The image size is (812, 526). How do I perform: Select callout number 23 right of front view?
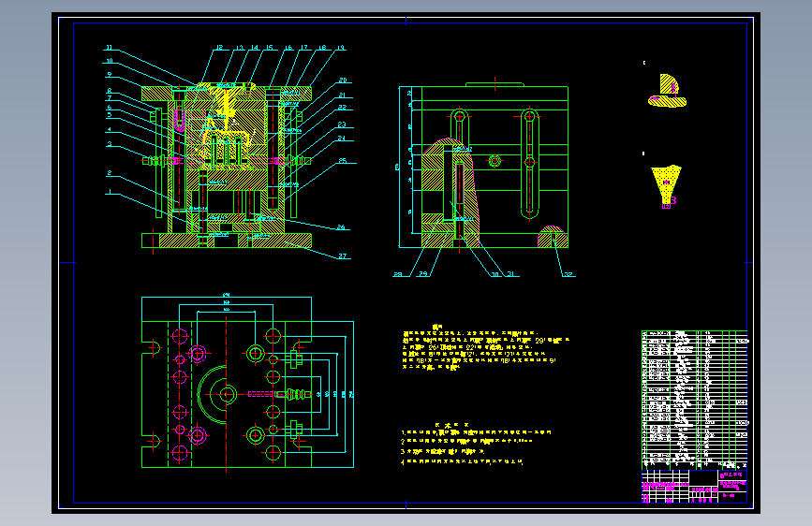pyautogui.click(x=342, y=124)
